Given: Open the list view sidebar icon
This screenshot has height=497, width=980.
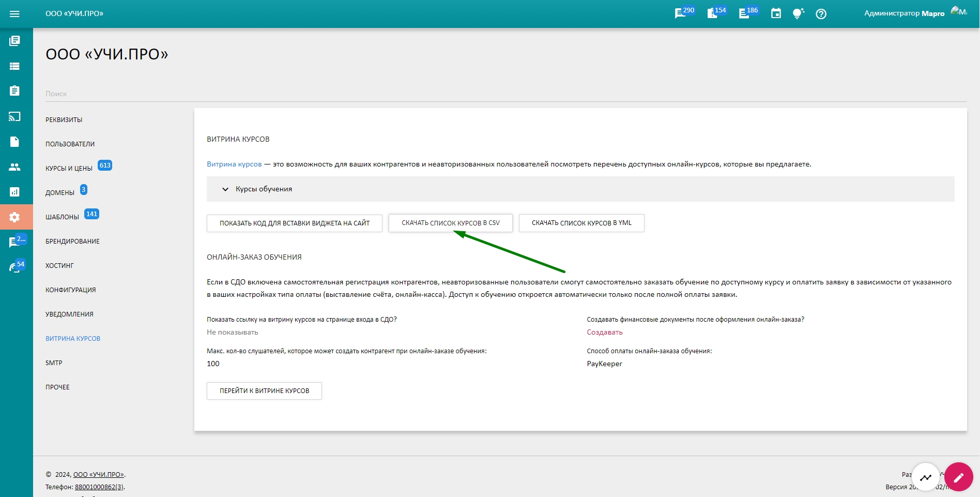Looking at the screenshot, I should pyautogui.click(x=14, y=66).
